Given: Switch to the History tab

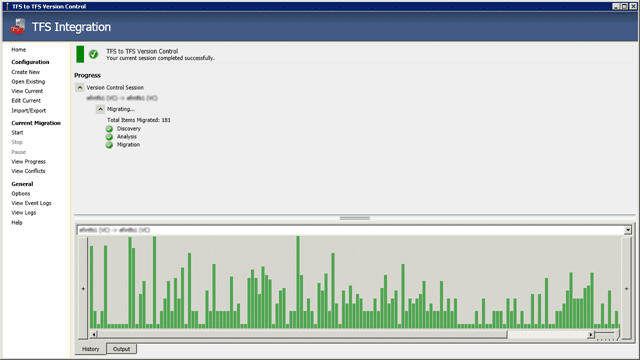Looking at the screenshot, I should pyautogui.click(x=91, y=349).
